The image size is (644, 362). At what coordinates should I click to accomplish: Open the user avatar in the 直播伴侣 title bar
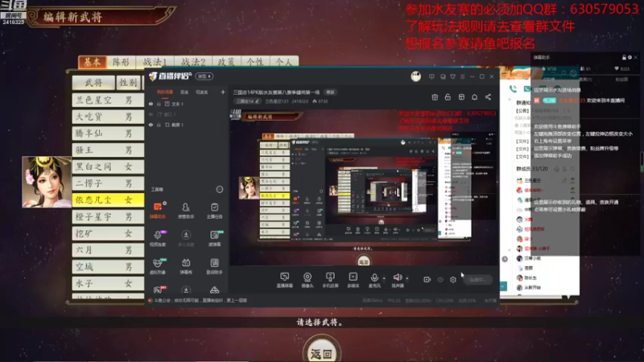[415, 76]
